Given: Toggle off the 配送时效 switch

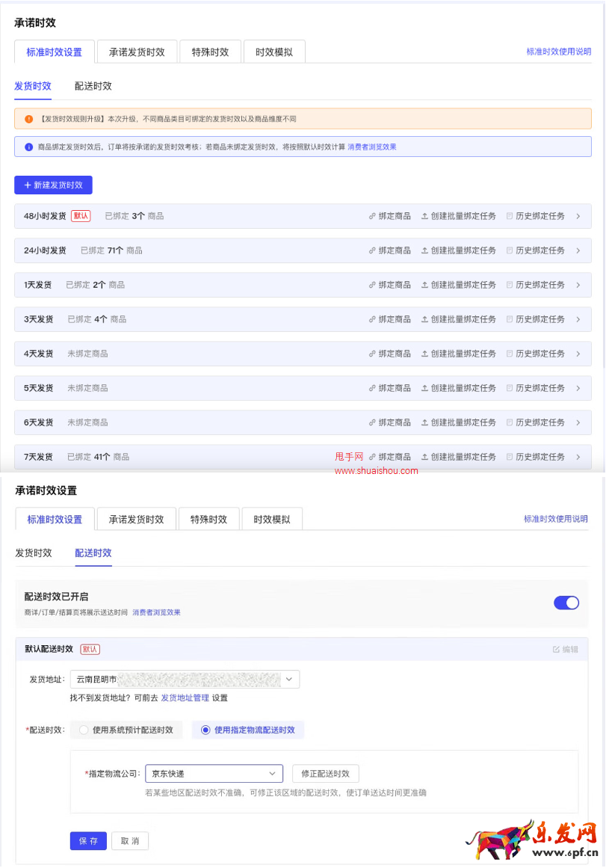Looking at the screenshot, I should tap(566, 603).
